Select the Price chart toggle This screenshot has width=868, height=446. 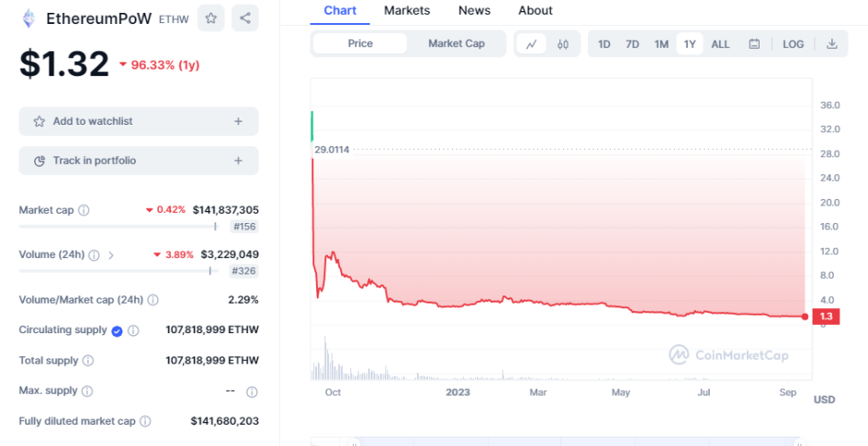click(x=360, y=44)
